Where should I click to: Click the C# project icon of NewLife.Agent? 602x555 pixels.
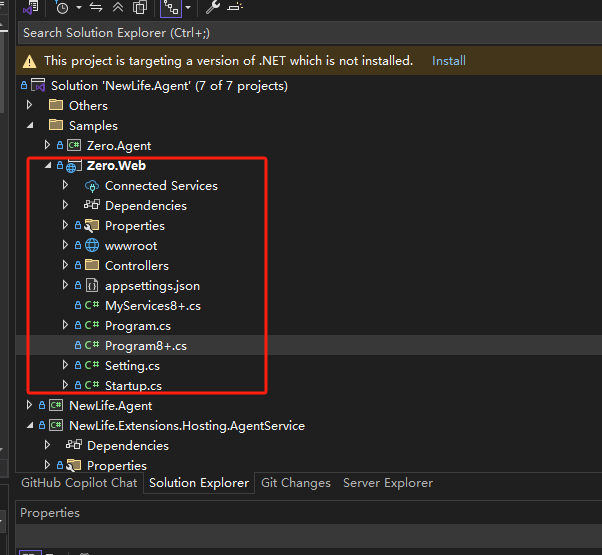pos(56,405)
